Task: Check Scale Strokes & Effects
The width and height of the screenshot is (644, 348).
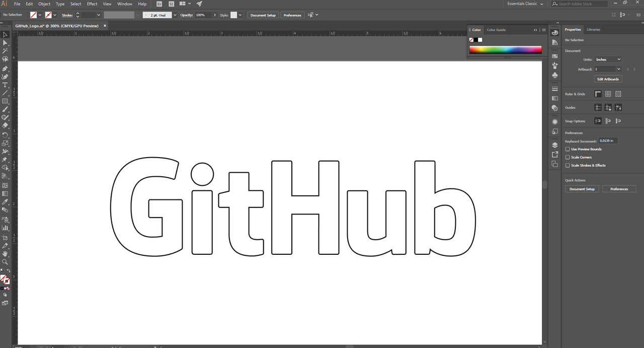Action: 568,165
